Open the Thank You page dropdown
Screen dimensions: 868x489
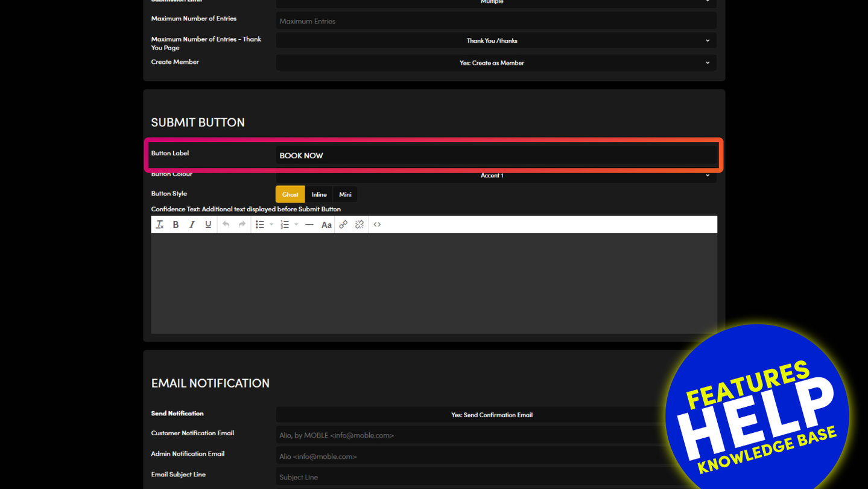pyautogui.click(x=496, y=41)
